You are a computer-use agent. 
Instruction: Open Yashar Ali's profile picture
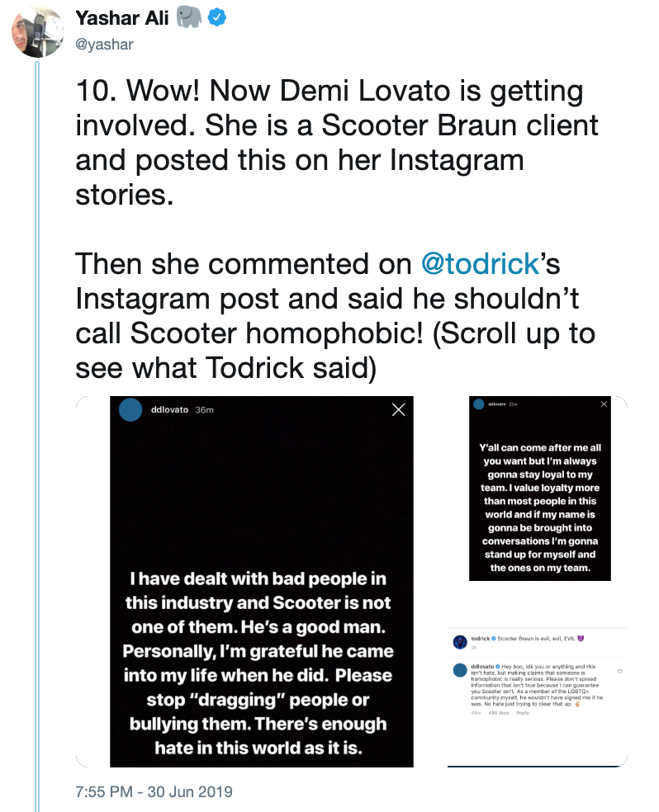point(37,32)
